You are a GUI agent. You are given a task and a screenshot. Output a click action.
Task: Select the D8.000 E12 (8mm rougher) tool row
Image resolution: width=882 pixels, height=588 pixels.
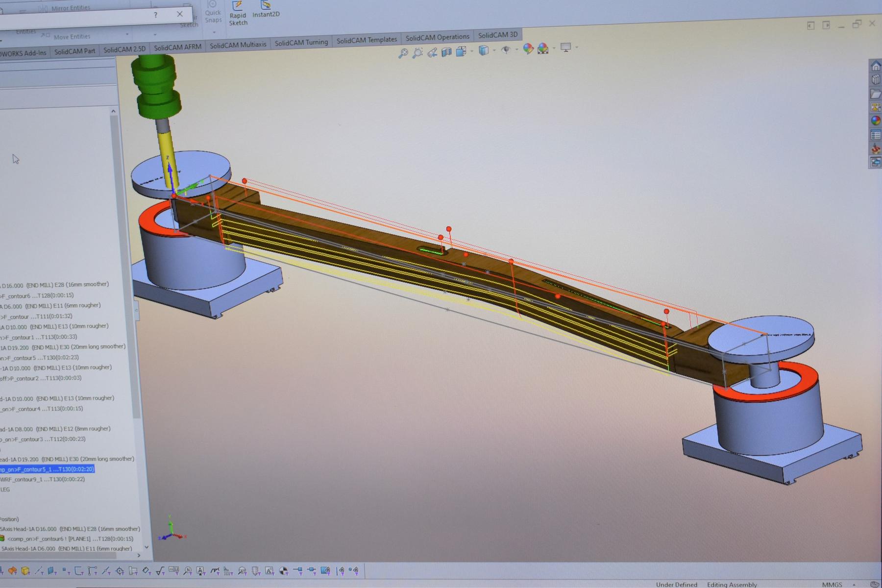(x=55, y=429)
